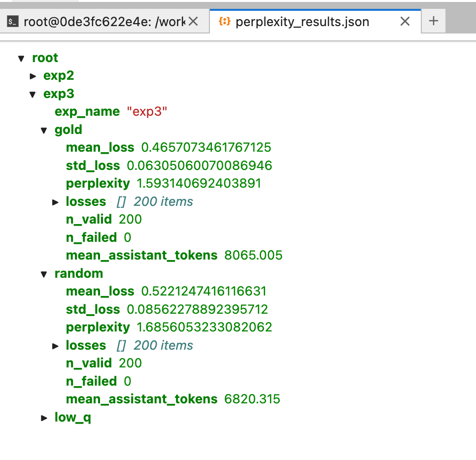Image resolution: width=476 pixels, height=460 pixels.
Task: Expand the losses array under gold
Action: tap(55, 202)
